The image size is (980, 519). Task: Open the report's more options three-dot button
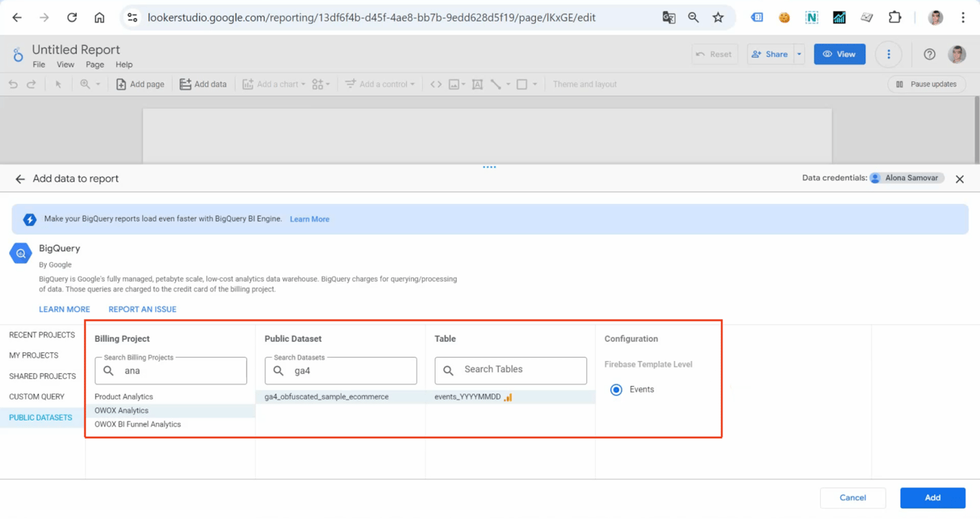[888, 55]
